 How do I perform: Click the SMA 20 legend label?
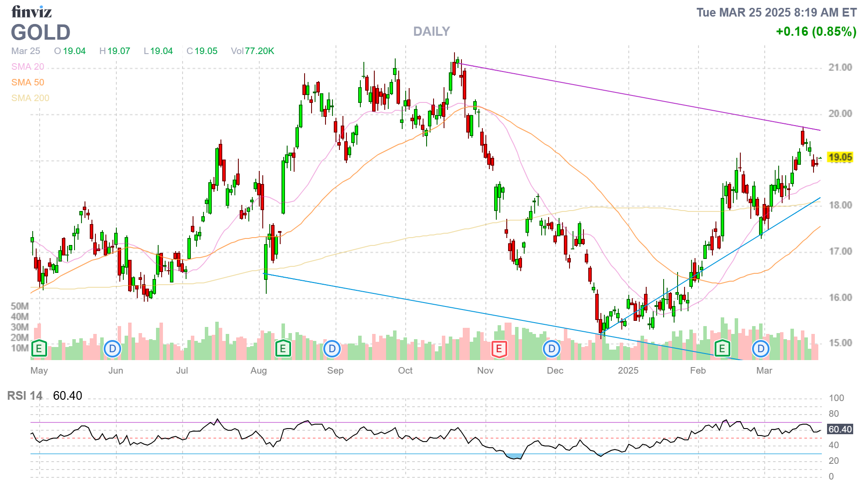click(27, 67)
